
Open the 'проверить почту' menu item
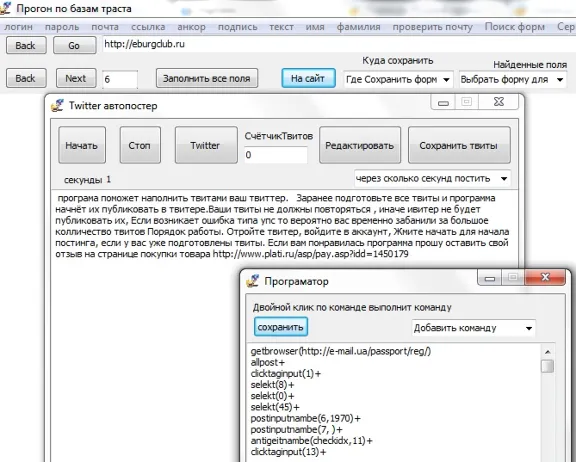tap(432, 27)
